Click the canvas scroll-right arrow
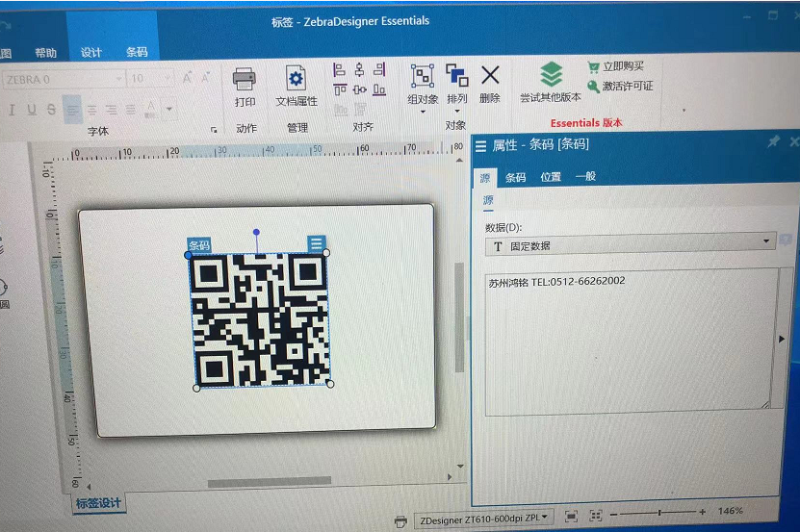This screenshot has width=800, height=532. pos(450,477)
